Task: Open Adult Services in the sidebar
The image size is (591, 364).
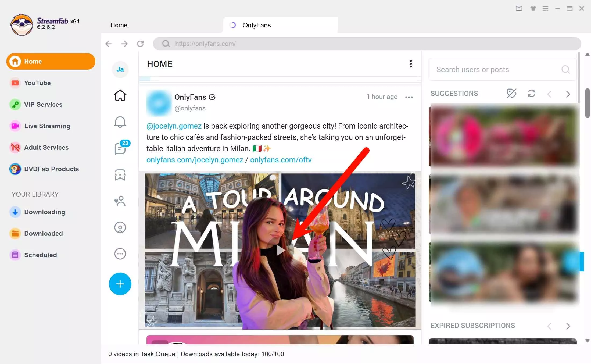Action: pyautogui.click(x=46, y=147)
